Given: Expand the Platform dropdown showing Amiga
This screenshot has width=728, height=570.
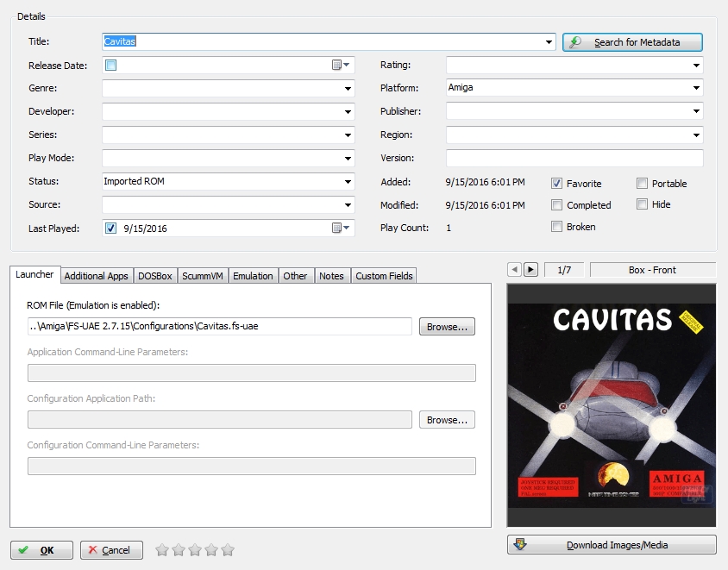Looking at the screenshot, I should [696, 88].
